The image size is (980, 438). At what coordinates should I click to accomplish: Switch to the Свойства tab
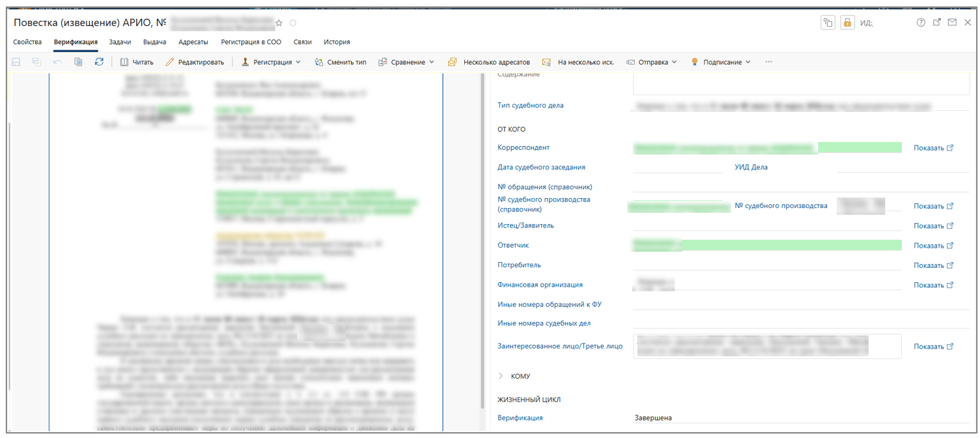pos(27,42)
